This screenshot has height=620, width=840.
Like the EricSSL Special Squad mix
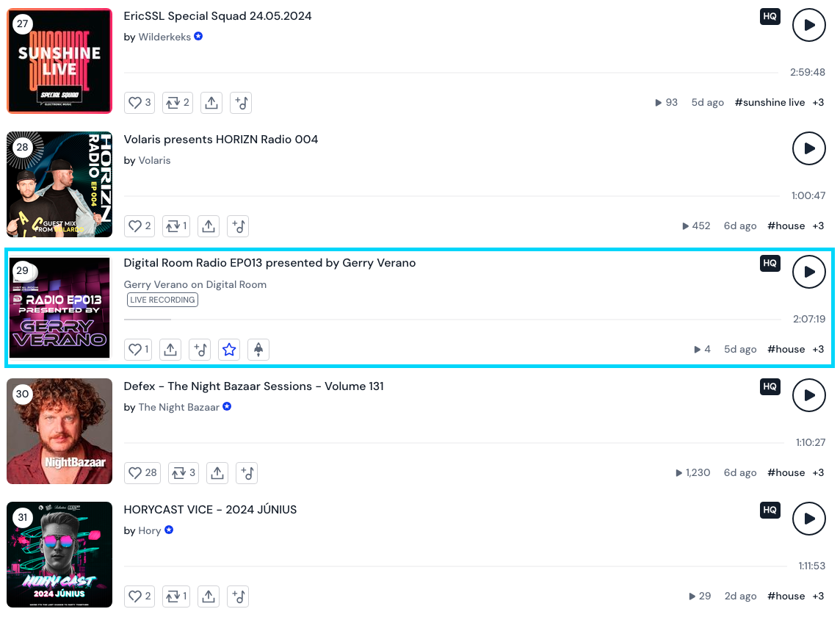click(140, 102)
